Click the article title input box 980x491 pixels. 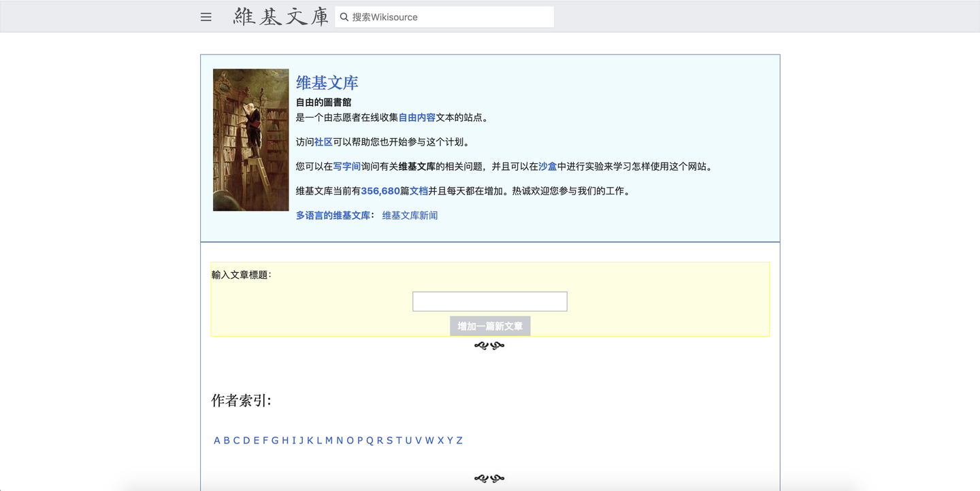[489, 301]
